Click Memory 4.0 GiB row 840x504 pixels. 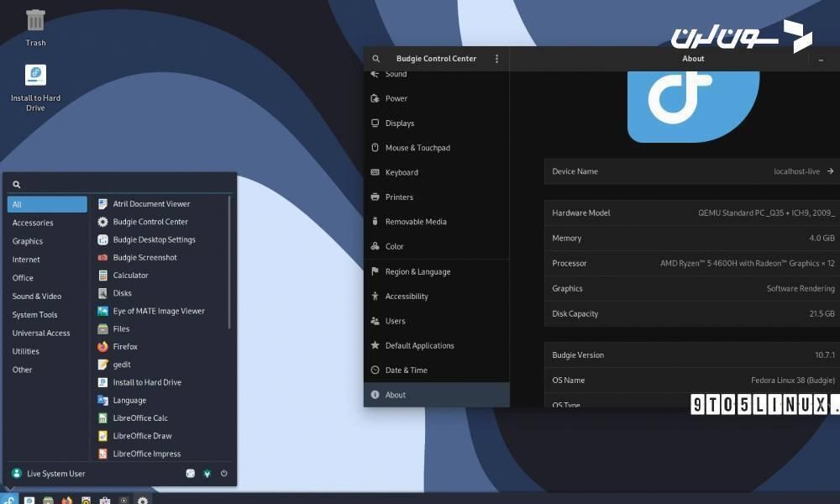[x=692, y=238]
